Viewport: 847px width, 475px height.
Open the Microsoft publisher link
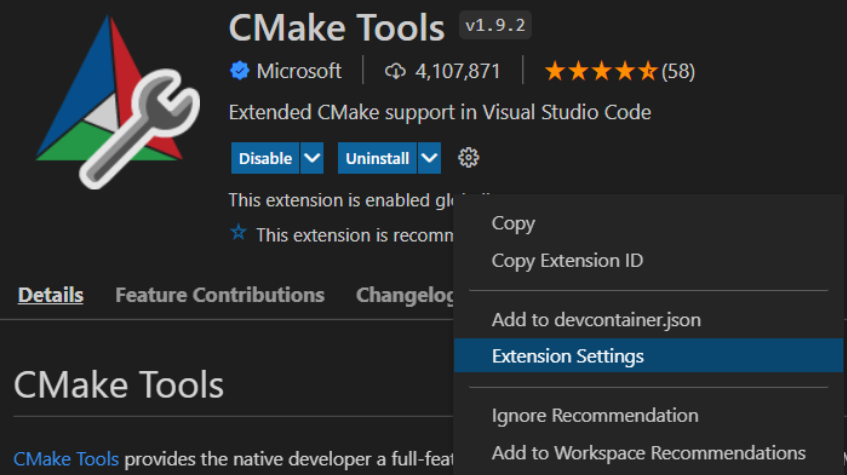point(299,71)
